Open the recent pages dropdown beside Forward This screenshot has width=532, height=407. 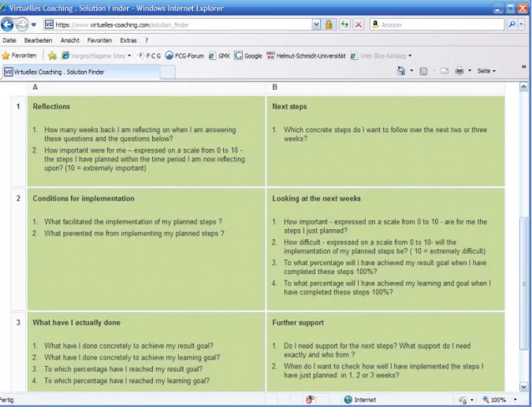pyautogui.click(x=34, y=24)
